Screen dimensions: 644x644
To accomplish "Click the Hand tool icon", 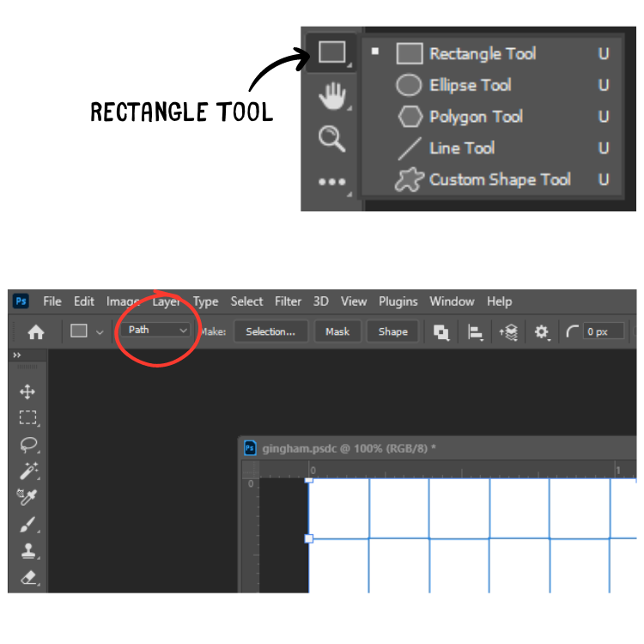I will click(331, 96).
